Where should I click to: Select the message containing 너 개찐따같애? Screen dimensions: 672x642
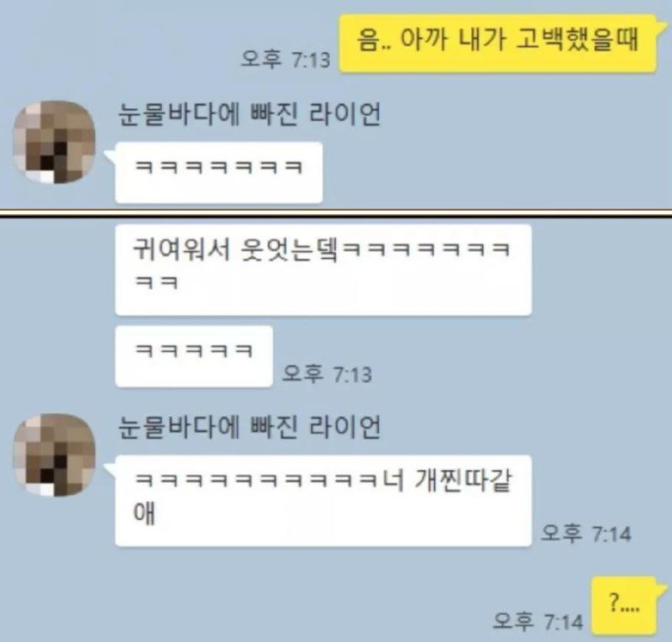(323, 501)
